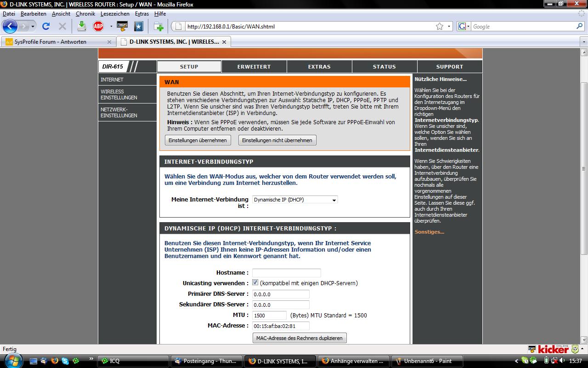This screenshot has width=588, height=368.
Task: Open INTERNET in the sidebar
Action: click(127, 80)
